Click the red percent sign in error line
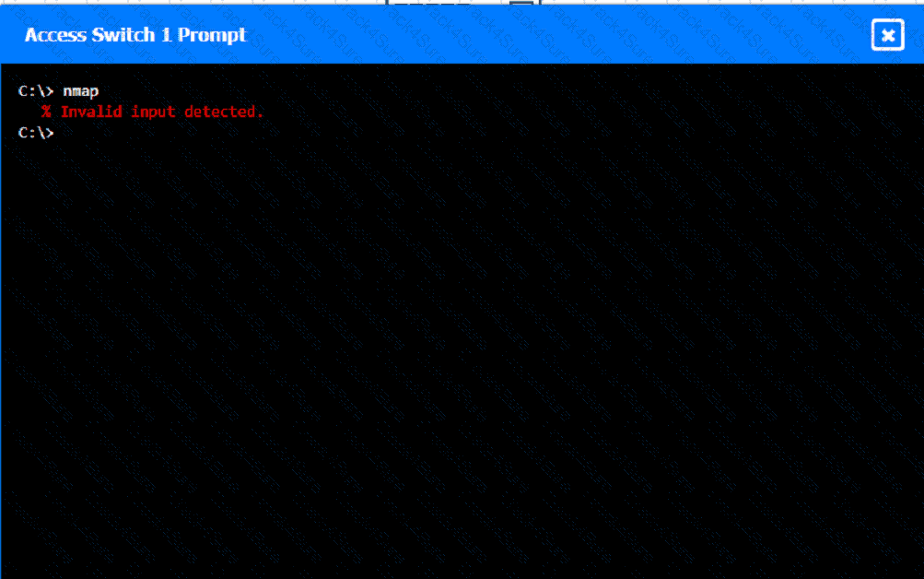 pyautogui.click(x=46, y=112)
